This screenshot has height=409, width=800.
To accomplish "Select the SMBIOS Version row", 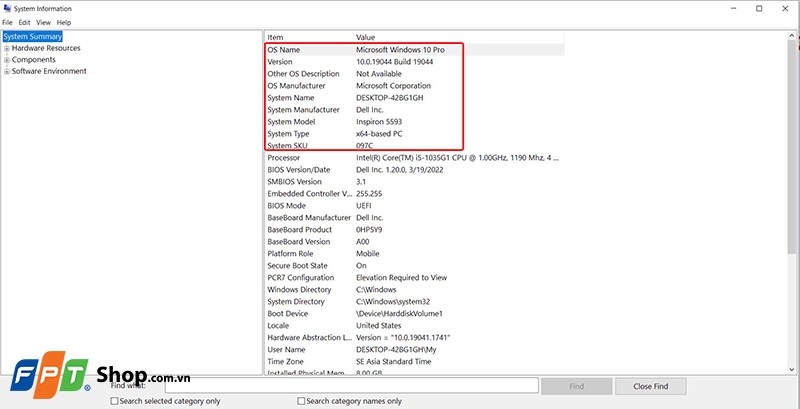I will point(414,182).
